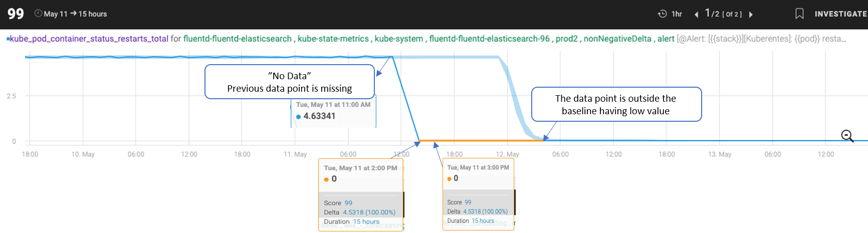Screen dimensions: 868x233
Task: Click the fluentd-fluentd-elasticsearch-96 tag
Action: pyautogui.click(x=490, y=39)
